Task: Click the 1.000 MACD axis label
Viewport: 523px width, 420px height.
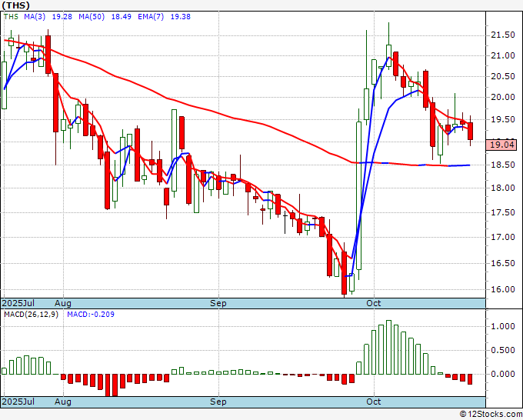Action: [503, 326]
